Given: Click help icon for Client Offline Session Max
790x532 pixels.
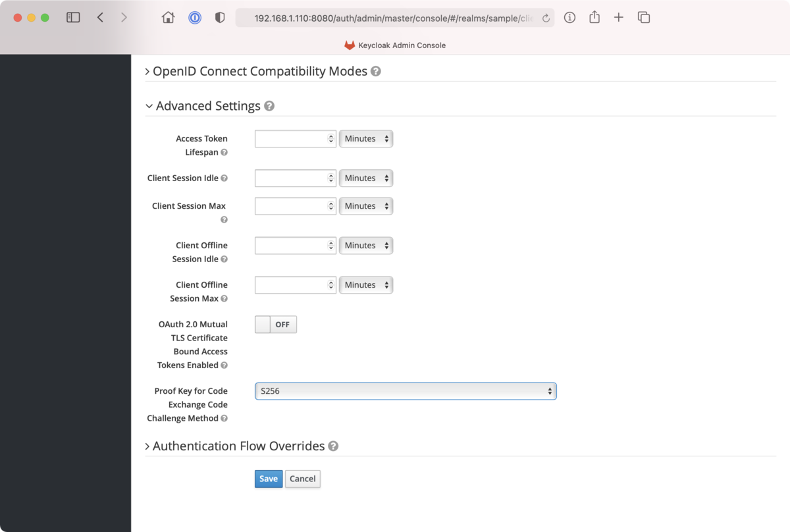Looking at the screenshot, I should (224, 299).
